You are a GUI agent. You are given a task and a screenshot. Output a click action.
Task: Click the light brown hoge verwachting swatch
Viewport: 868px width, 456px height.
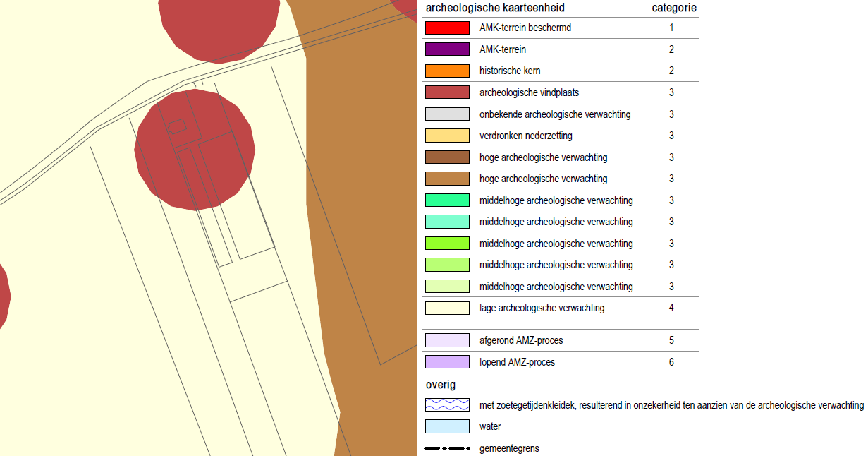447,179
